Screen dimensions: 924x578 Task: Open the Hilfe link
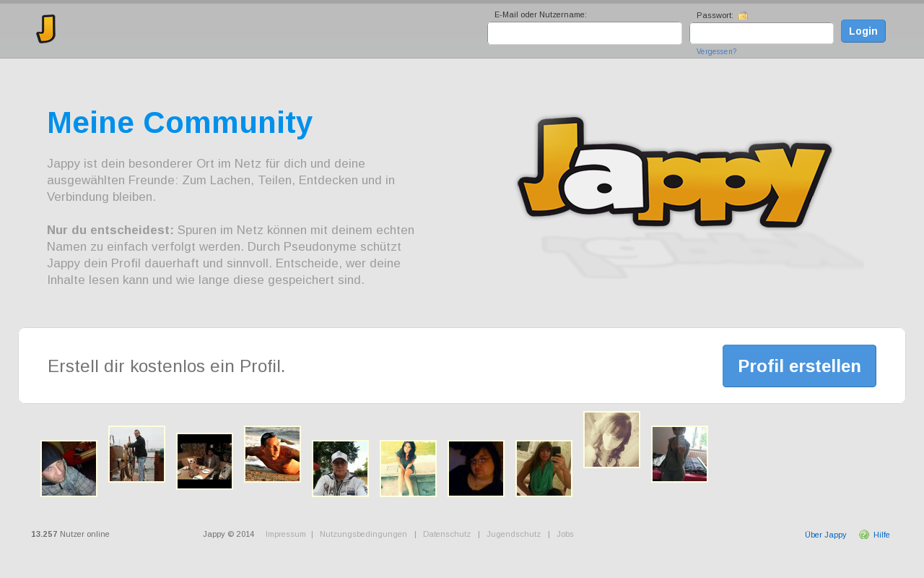pyautogui.click(x=881, y=535)
